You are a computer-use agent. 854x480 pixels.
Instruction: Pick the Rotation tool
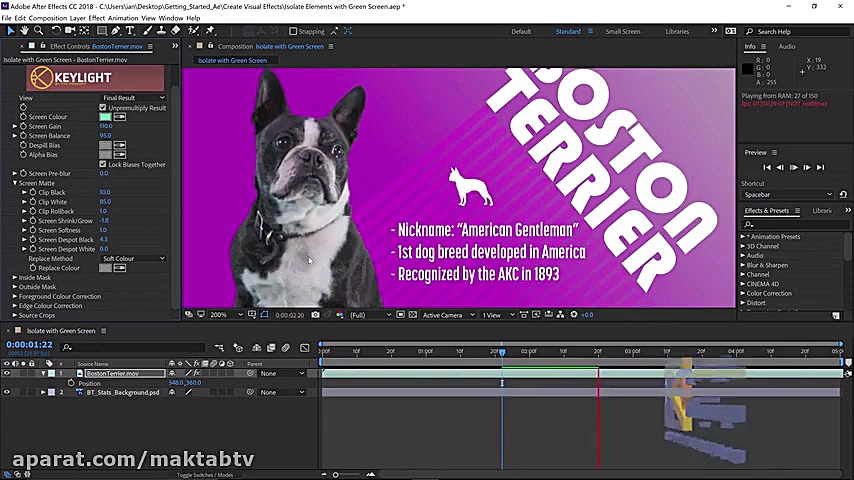[x=54, y=31]
